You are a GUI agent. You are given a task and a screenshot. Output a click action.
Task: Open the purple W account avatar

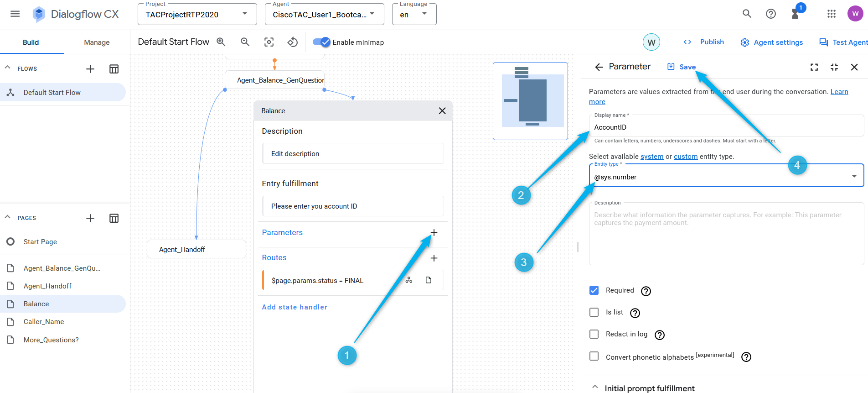coord(855,14)
